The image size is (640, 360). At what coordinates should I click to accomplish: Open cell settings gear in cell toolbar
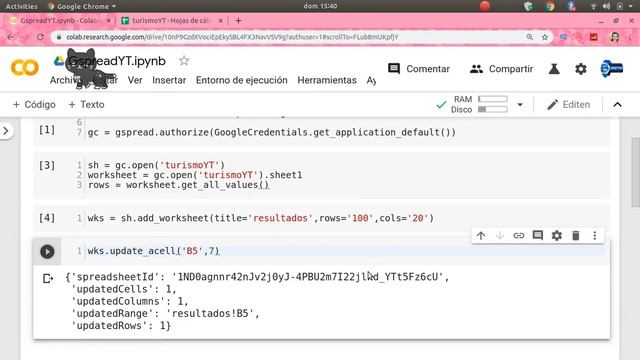[557, 236]
